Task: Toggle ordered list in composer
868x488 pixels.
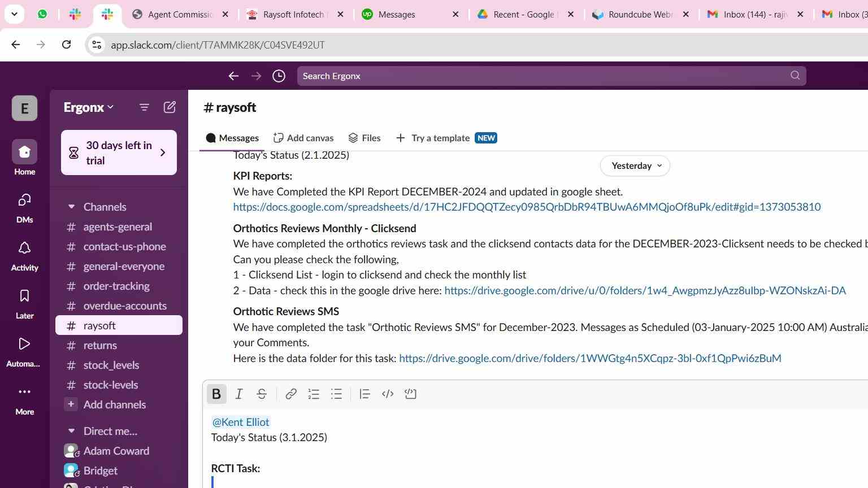Action: tap(314, 394)
